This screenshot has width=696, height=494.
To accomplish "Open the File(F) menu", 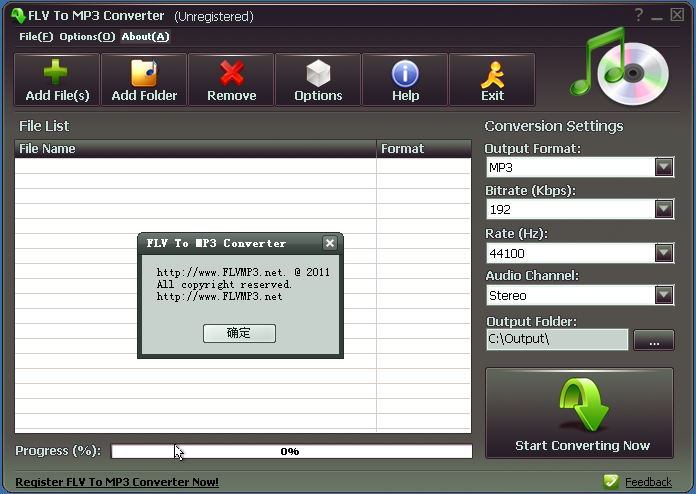I will coord(36,37).
